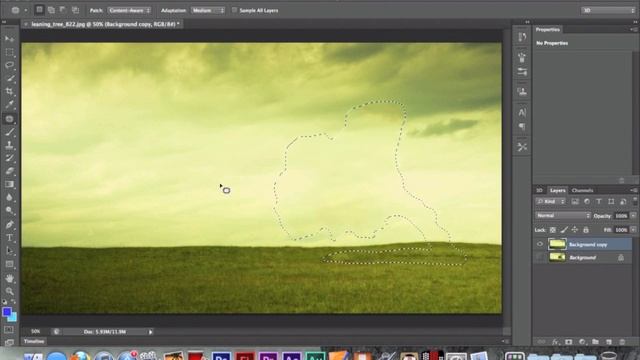Click Create new layer icon

click(x=609, y=342)
